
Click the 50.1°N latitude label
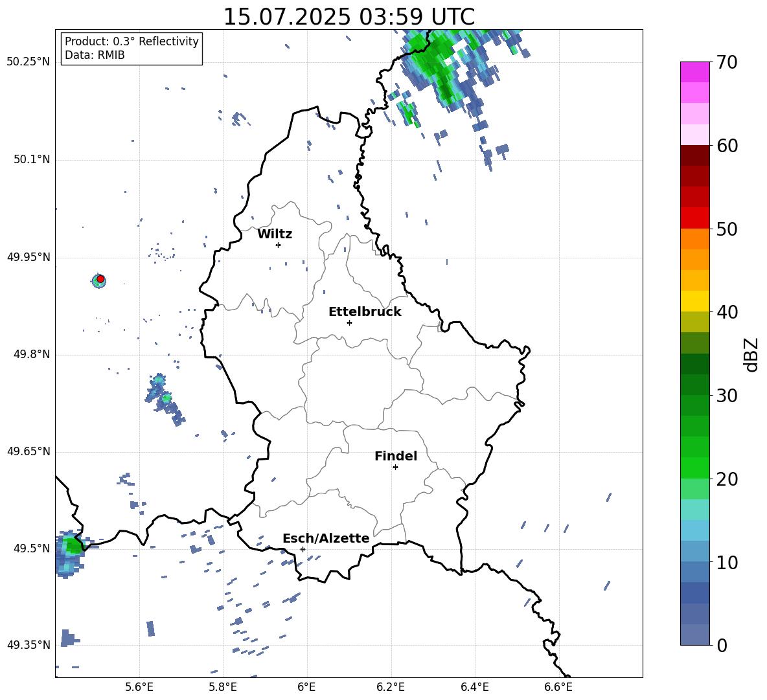click(x=32, y=160)
